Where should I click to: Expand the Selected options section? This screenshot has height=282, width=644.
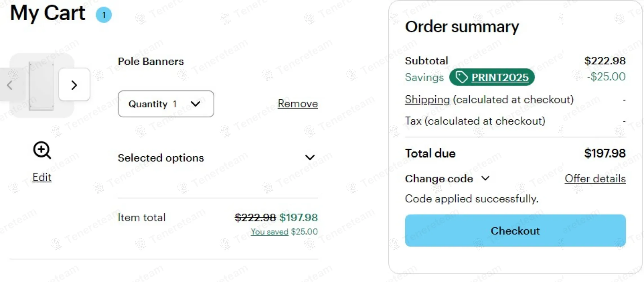310,157
